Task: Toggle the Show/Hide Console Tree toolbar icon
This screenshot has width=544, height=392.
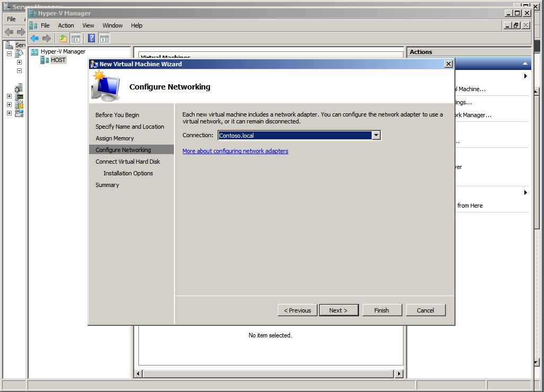Action: tap(76, 39)
